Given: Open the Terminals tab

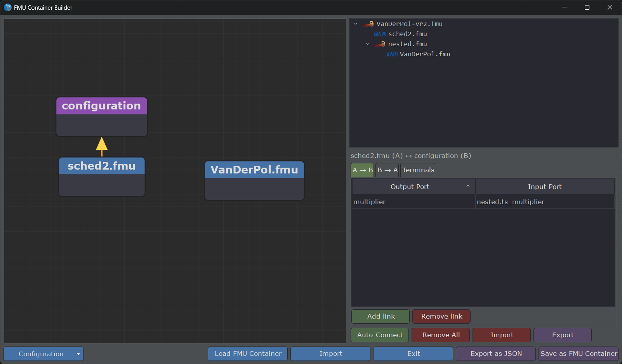Looking at the screenshot, I should click(x=418, y=170).
